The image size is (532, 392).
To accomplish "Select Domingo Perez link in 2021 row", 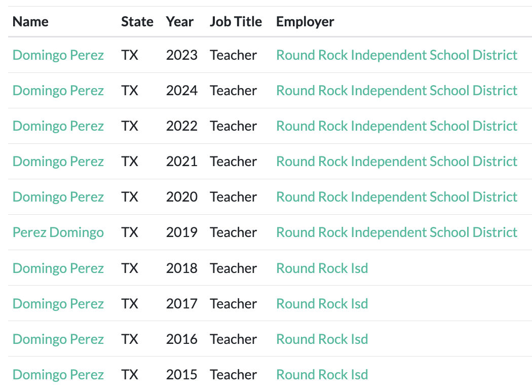I will (58, 161).
